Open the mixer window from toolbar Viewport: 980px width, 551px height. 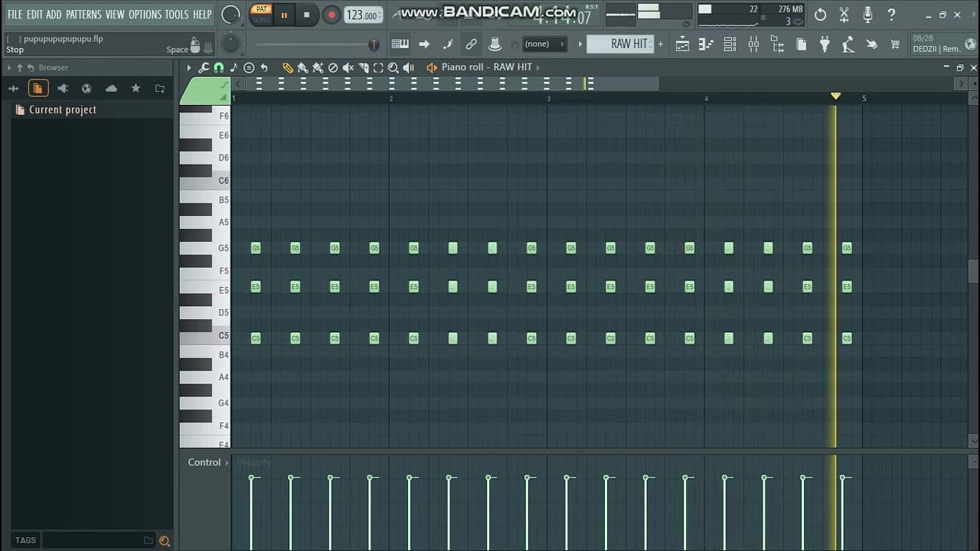pyautogui.click(x=753, y=44)
